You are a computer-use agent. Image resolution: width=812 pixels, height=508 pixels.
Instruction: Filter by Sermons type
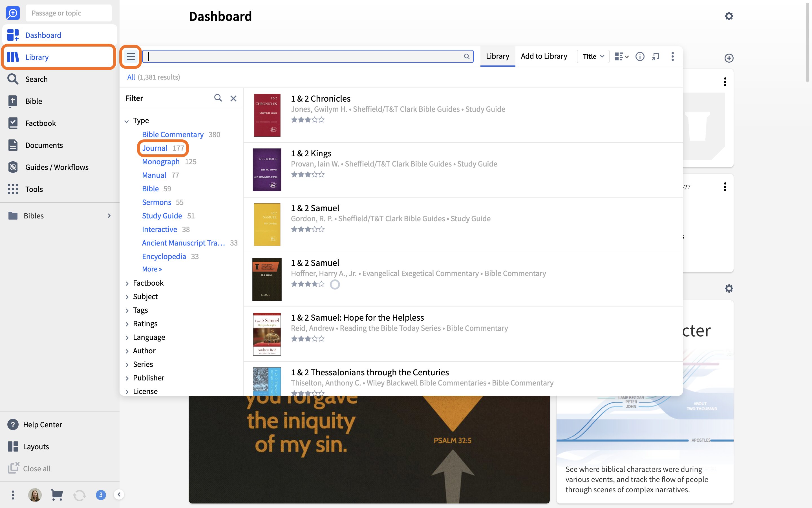(156, 202)
